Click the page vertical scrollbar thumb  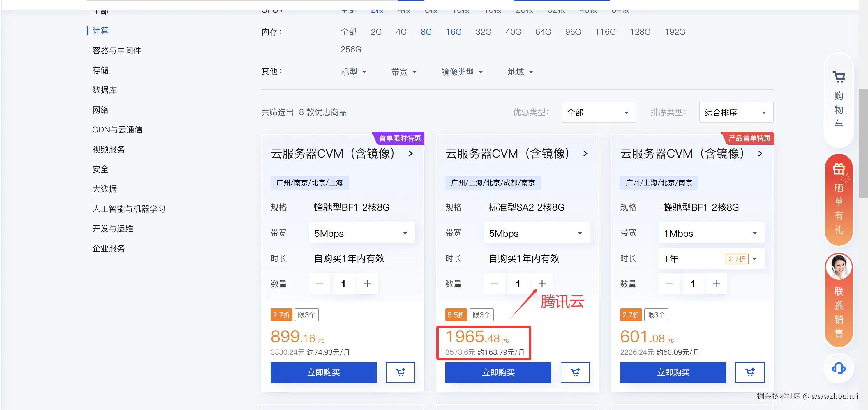(x=863, y=144)
